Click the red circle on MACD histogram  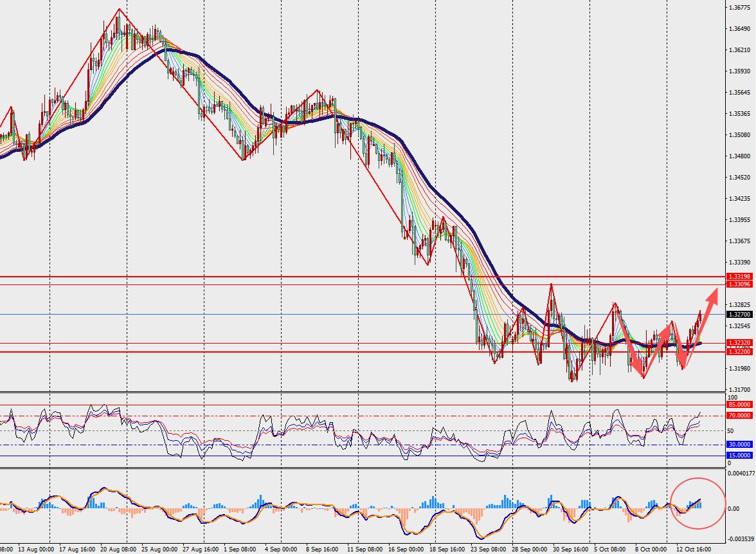click(x=697, y=503)
